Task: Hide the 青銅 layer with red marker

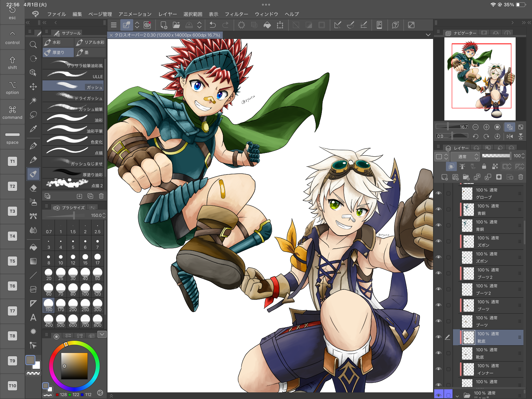Action: coord(439,209)
